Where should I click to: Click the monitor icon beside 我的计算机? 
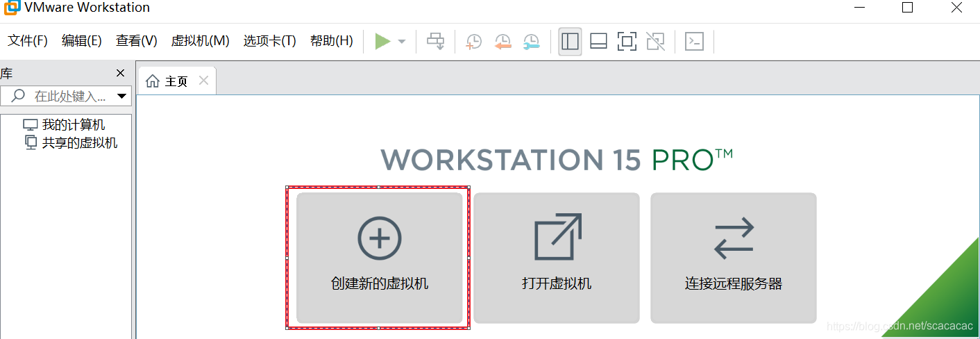31,125
